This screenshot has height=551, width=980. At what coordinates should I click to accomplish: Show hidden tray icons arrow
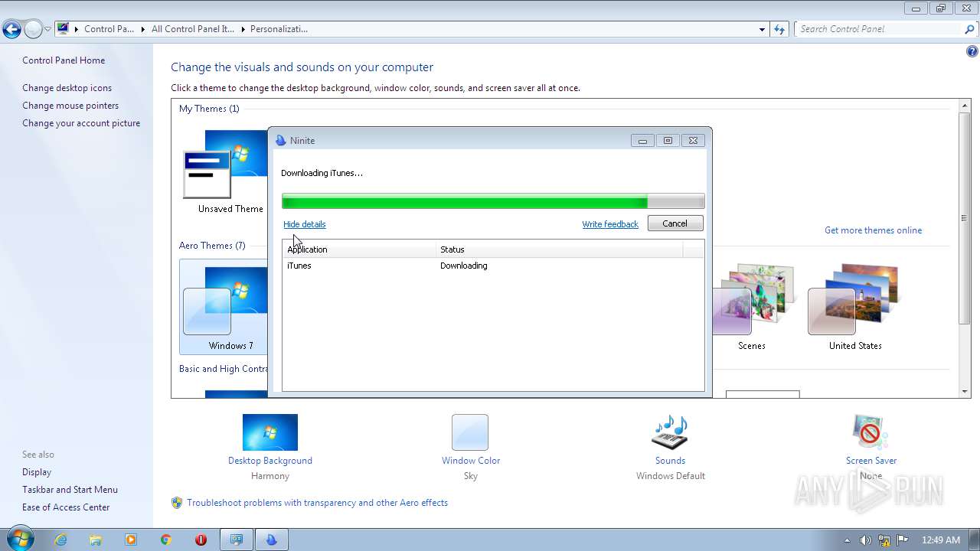click(x=847, y=540)
